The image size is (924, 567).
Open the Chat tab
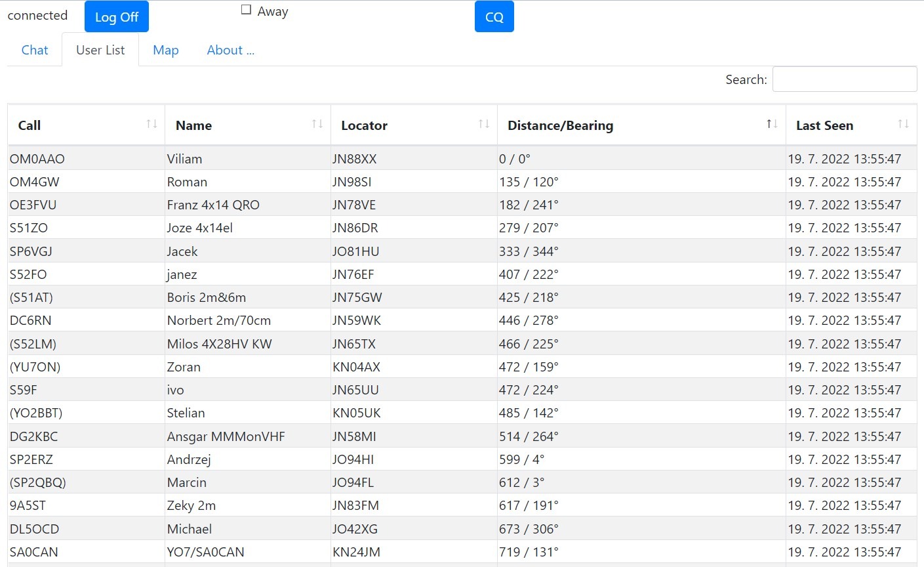[35, 50]
